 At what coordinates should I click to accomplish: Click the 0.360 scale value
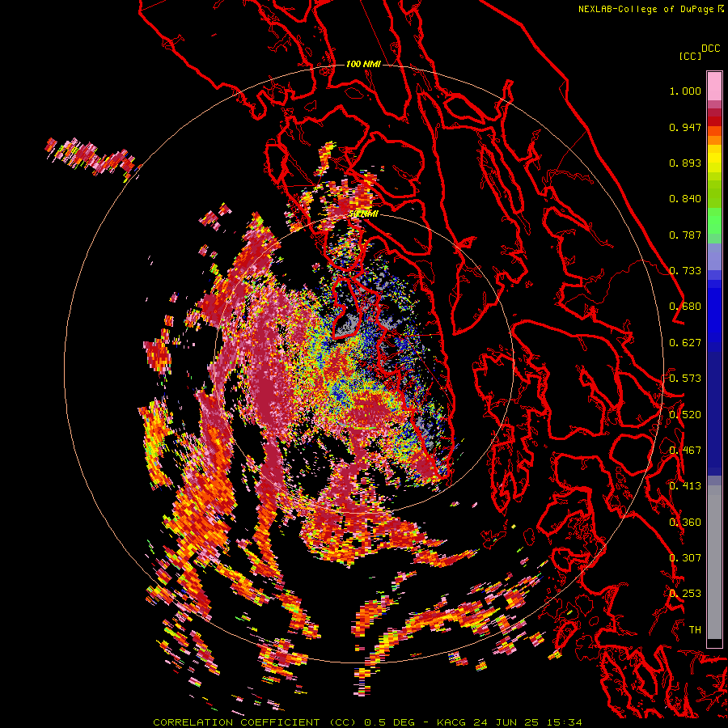point(685,523)
